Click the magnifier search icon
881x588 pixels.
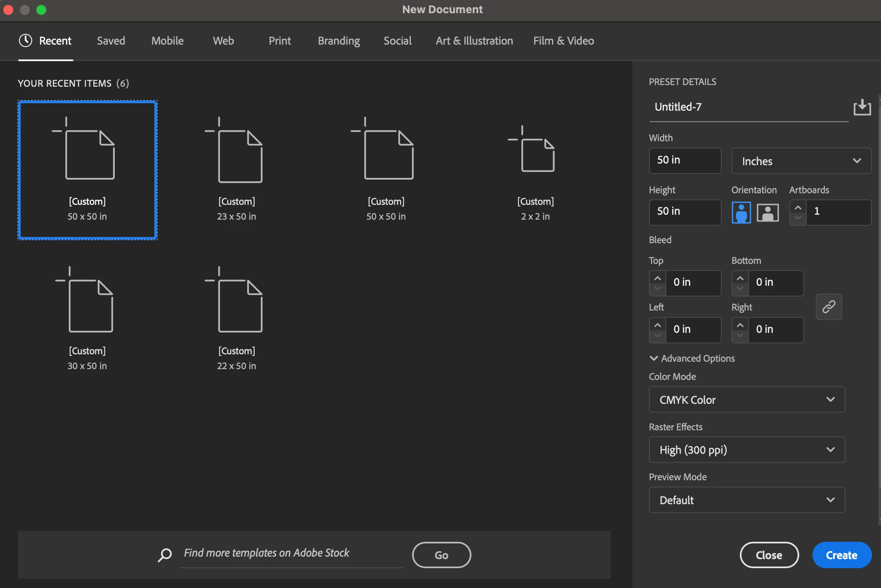point(165,555)
